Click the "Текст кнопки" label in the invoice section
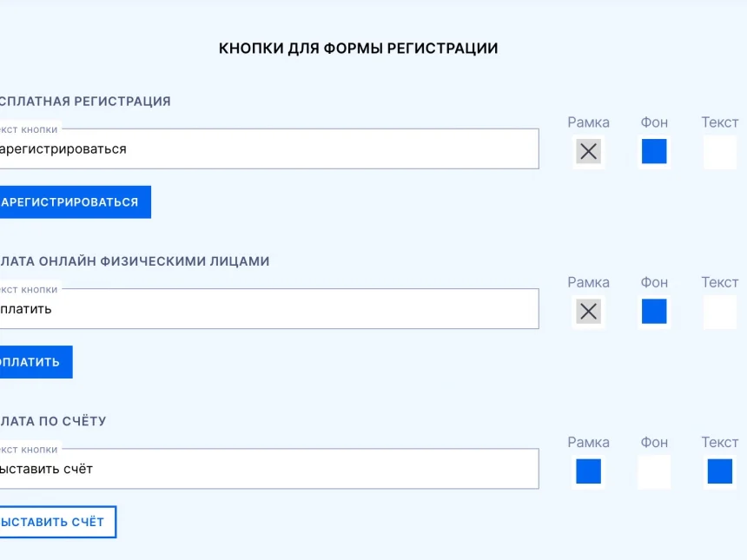Viewport: 747px width, 560px height. [28, 450]
